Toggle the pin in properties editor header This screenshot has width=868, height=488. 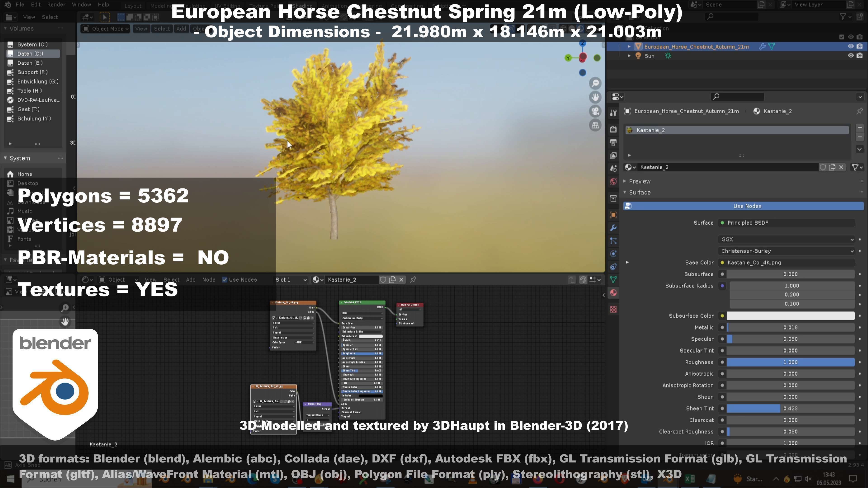click(859, 111)
